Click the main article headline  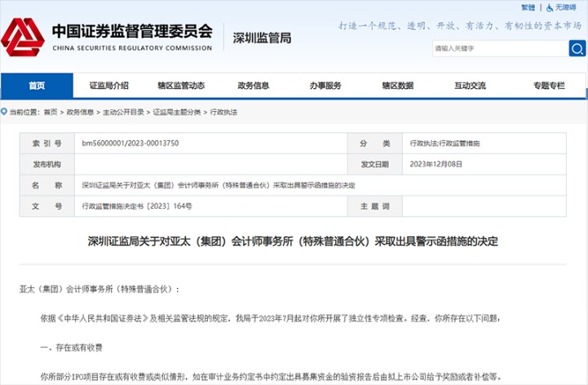[293, 241]
